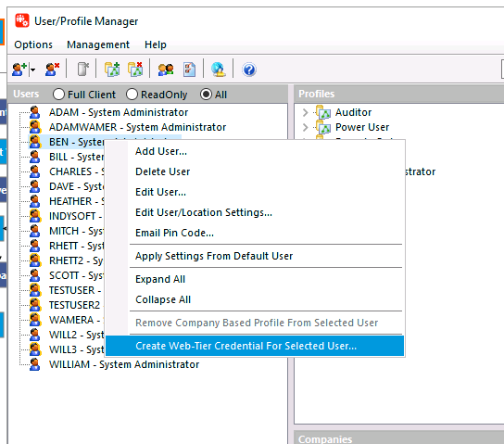Select the All users radio button
The height and width of the screenshot is (444, 504).
click(x=206, y=95)
